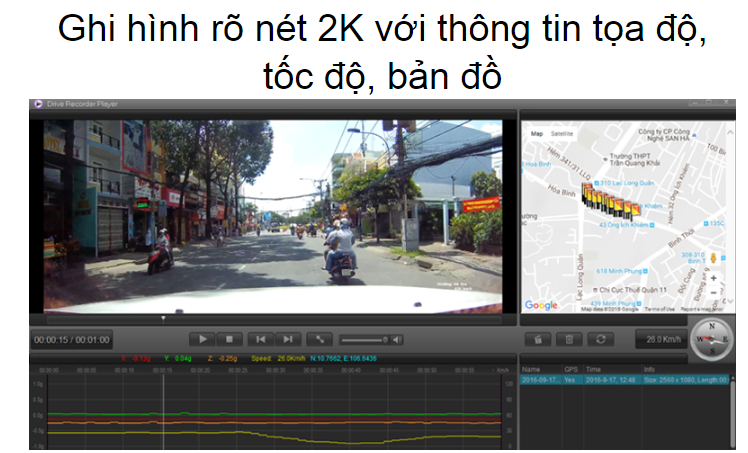Screen dimensions: 748x453
Task: Click the 00:00:45 mark on the graph timeline
Action: pyautogui.click(x=389, y=370)
